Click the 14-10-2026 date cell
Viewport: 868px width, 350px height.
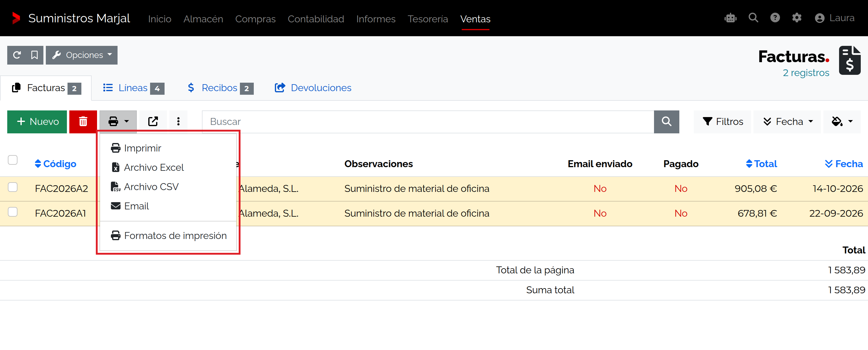838,189
